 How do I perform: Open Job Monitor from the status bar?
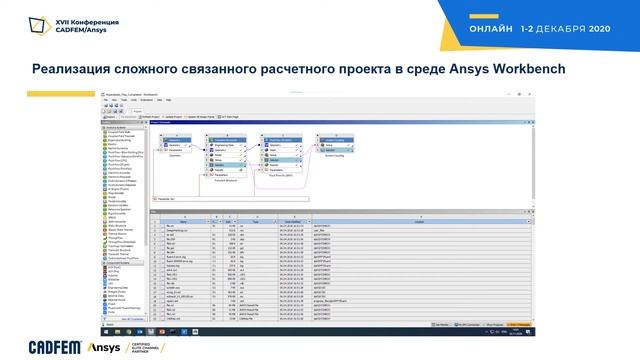coord(440,325)
